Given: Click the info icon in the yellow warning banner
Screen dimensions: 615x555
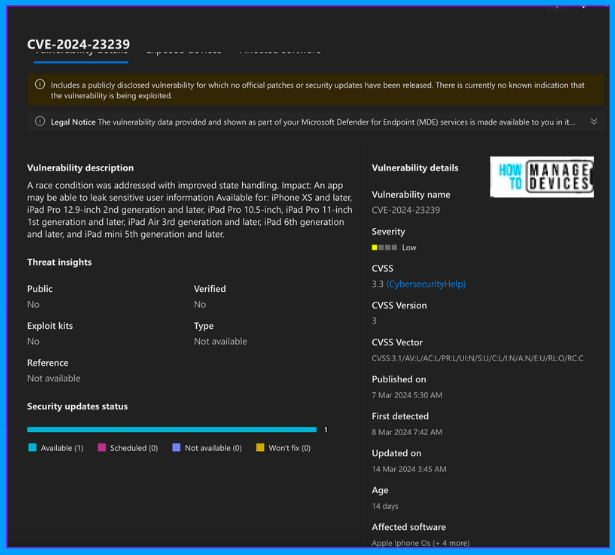Looking at the screenshot, I should click(x=40, y=84).
